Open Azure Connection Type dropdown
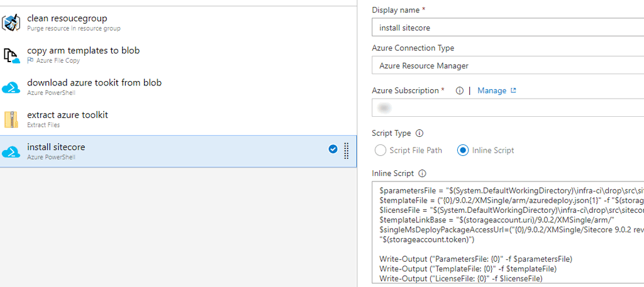644x287 pixels. [508, 65]
